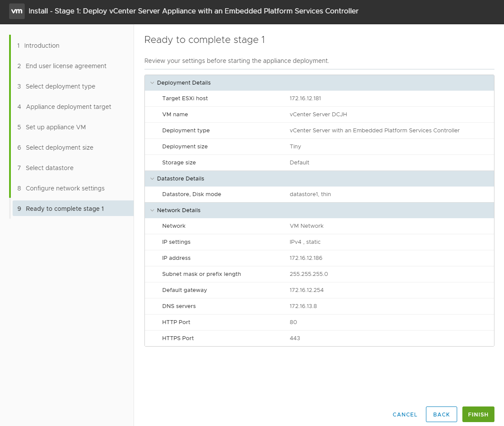Click the Deployment type value text
Viewport: 504px width, 426px height.
coord(374,131)
